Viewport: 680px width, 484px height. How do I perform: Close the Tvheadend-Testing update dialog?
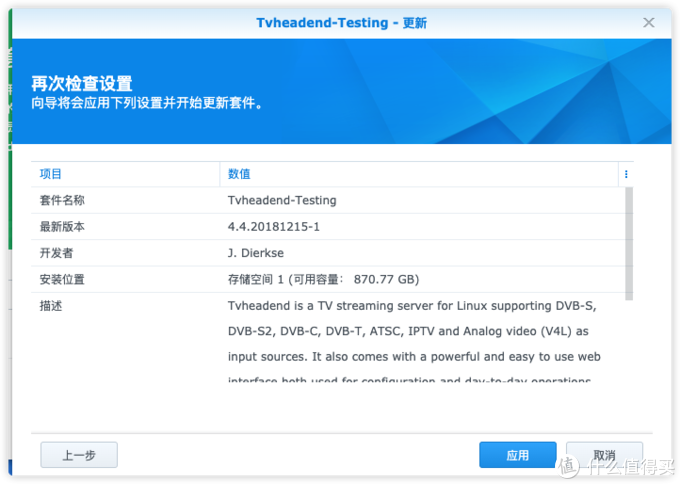648,23
